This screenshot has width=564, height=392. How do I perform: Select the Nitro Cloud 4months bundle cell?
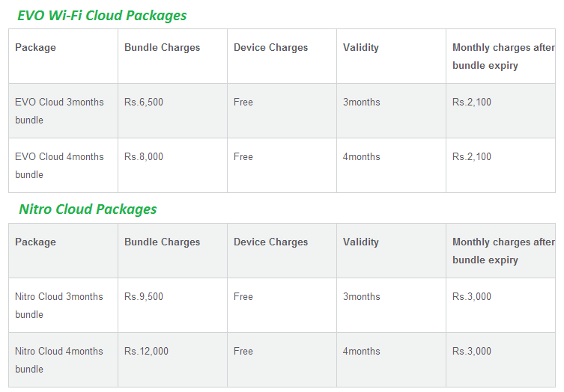tap(64, 360)
